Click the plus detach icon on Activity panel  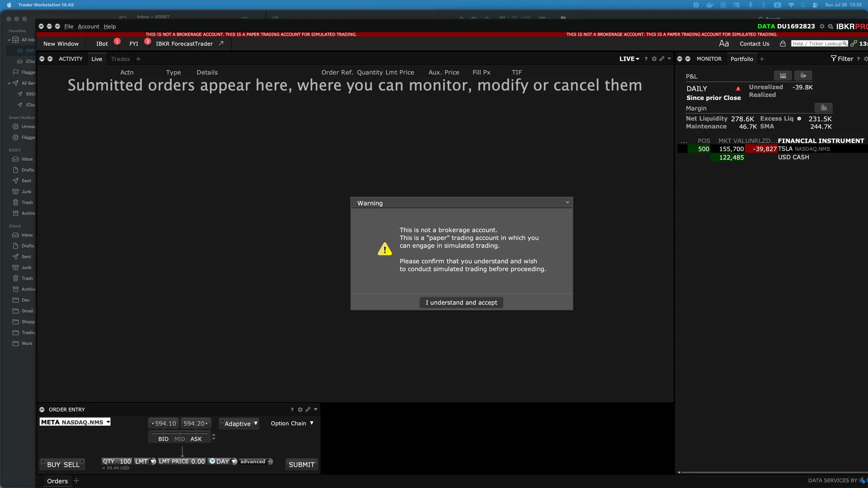click(x=50, y=59)
